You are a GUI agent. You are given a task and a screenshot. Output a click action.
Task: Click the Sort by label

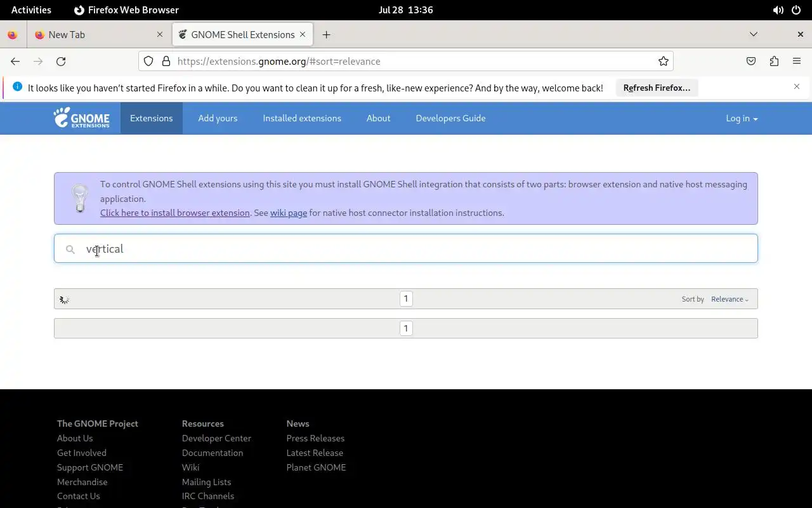[693, 299]
